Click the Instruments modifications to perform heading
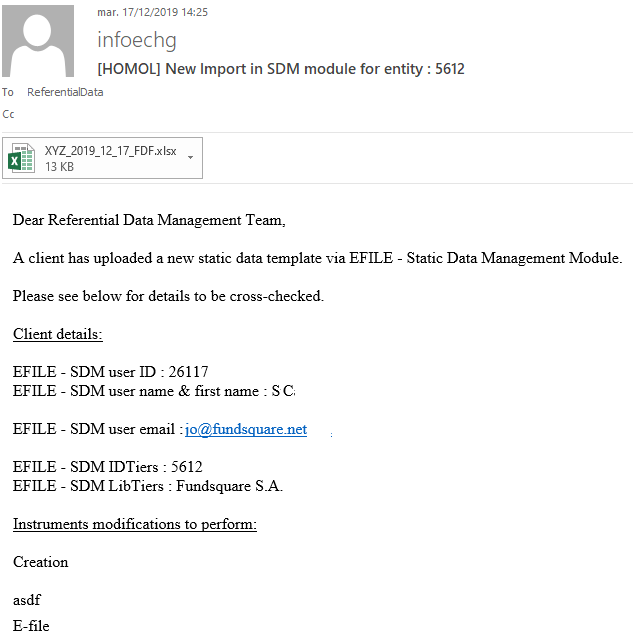 pyautogui.click(x=135, y=524)
